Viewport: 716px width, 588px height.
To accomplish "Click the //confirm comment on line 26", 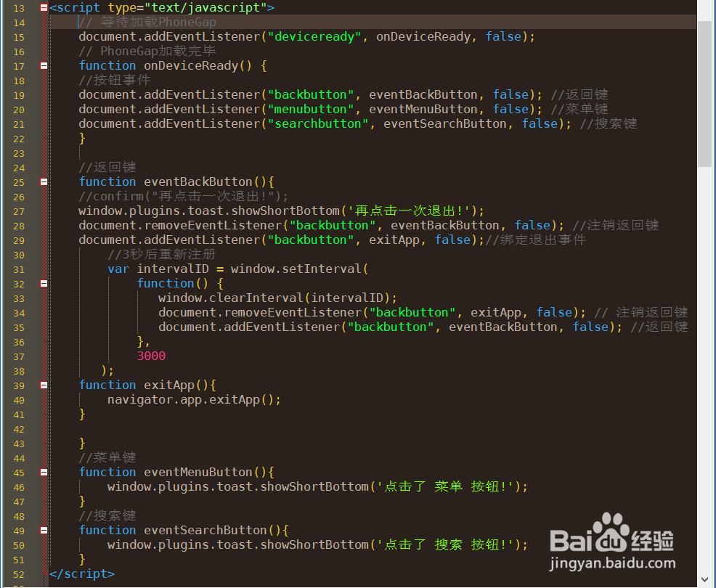I will point(184,196).
